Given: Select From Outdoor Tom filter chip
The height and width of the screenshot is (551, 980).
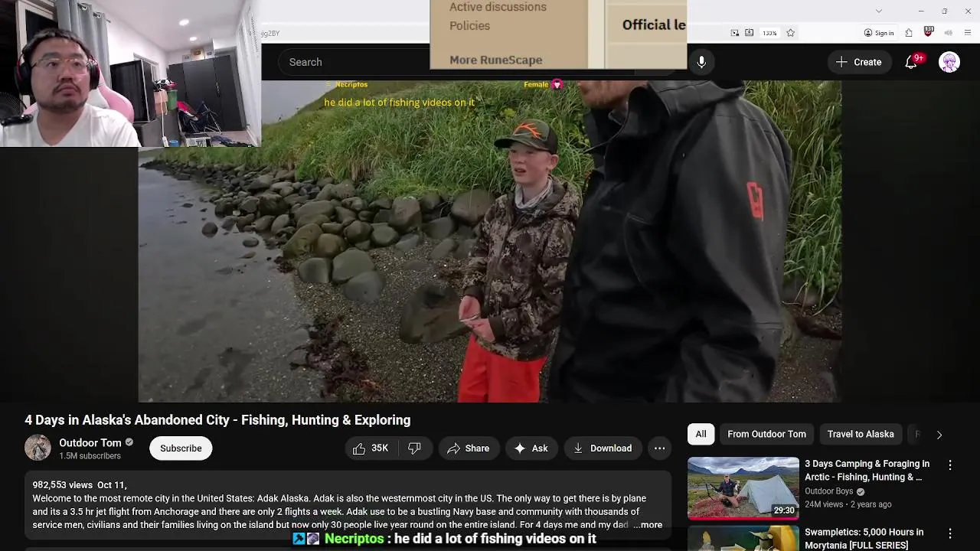Looking at the screenshot, I should click(766, 434).
